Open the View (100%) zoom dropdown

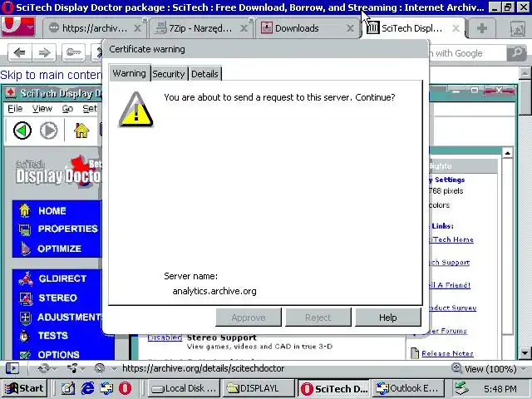490,369
